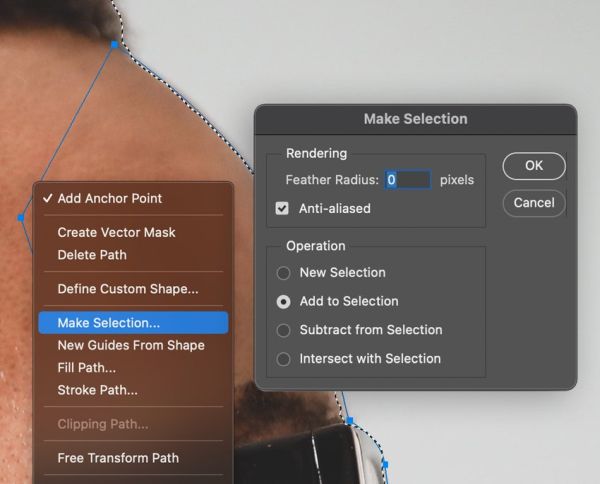Click the Feather Radius input field
Viewport: 600px width, 484px height.
[408, 179]
